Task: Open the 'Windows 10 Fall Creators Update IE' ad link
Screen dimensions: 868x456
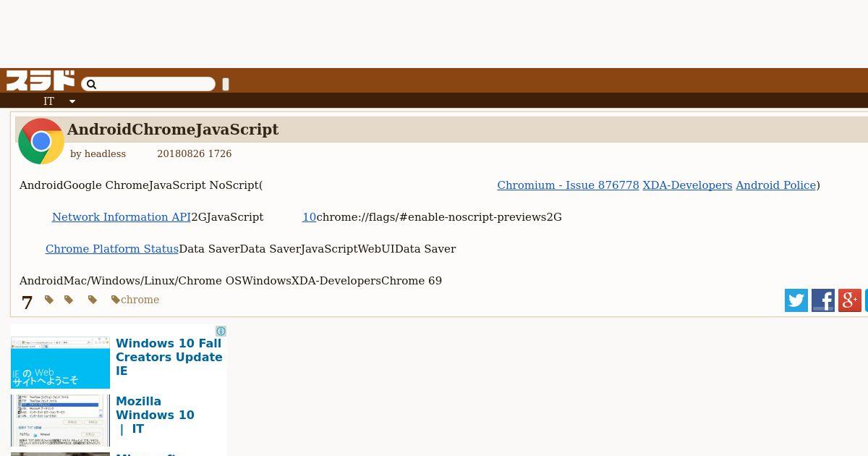Action: click(169, 357)
